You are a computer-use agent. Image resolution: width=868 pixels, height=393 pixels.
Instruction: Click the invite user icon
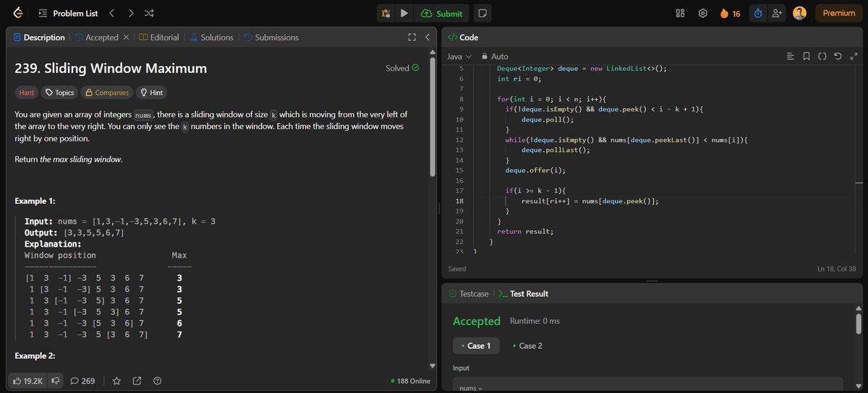[778, 13]
